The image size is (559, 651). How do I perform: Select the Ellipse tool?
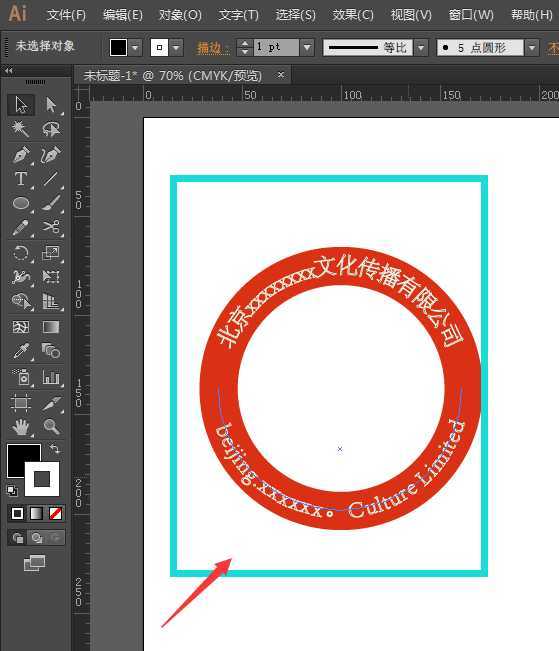(21, 203)
